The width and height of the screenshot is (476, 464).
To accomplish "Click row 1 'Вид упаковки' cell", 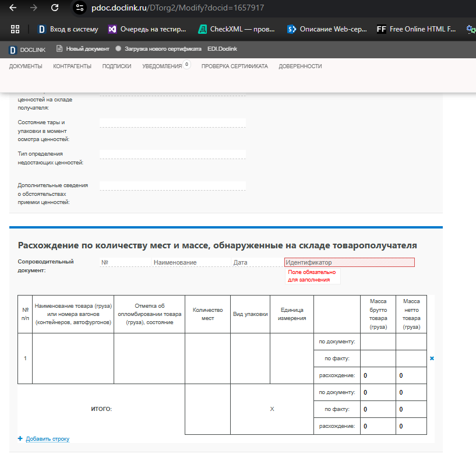I will point(250,358).
